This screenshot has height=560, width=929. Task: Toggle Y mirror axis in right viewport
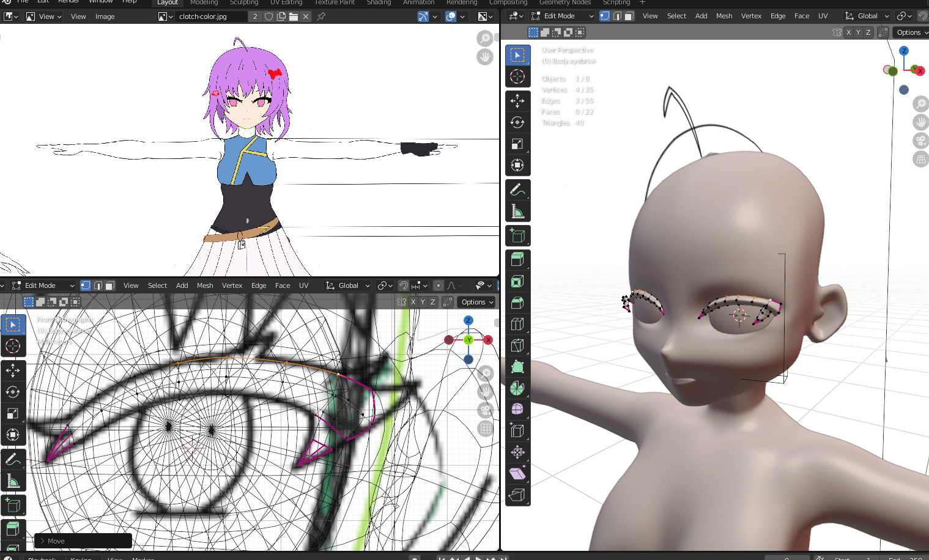(x=858, y=32)
